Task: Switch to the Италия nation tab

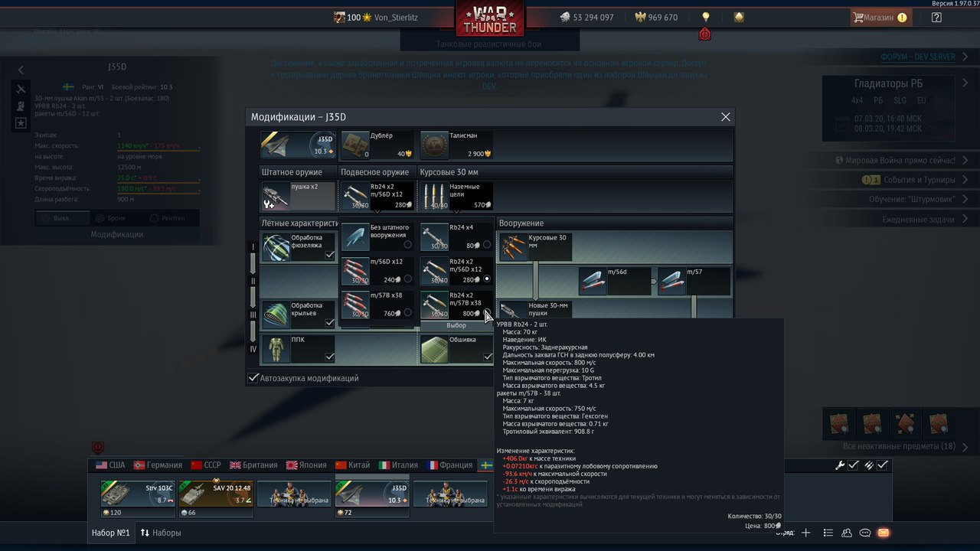Action: pos(397,465)
